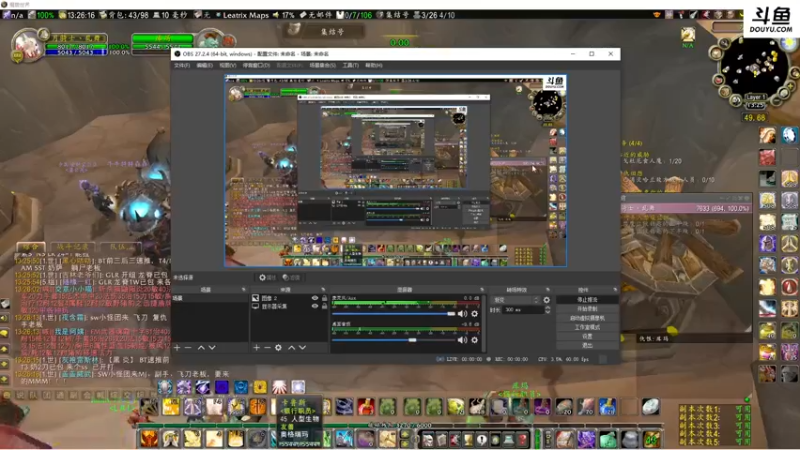Open the 场景集合(S) menu

click(x=322, y=65)
